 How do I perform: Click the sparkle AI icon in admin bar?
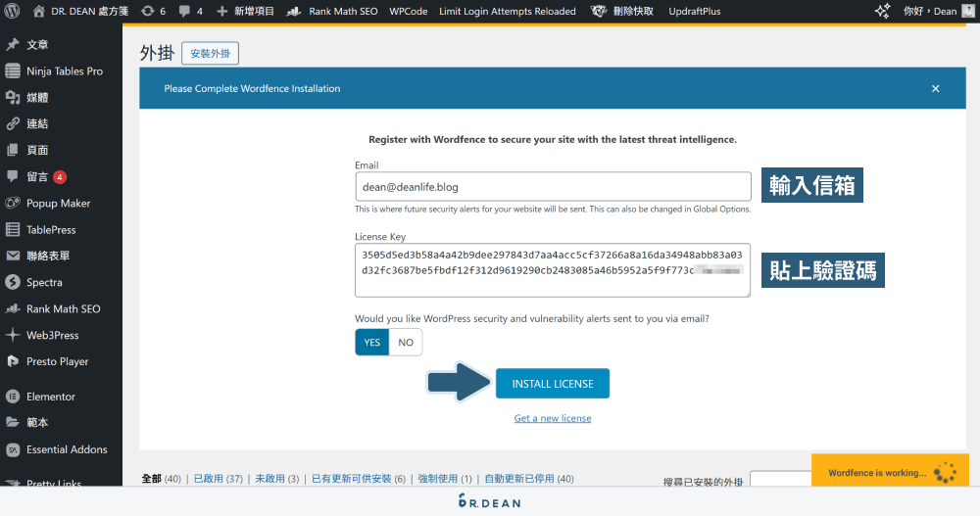(883, 11)
